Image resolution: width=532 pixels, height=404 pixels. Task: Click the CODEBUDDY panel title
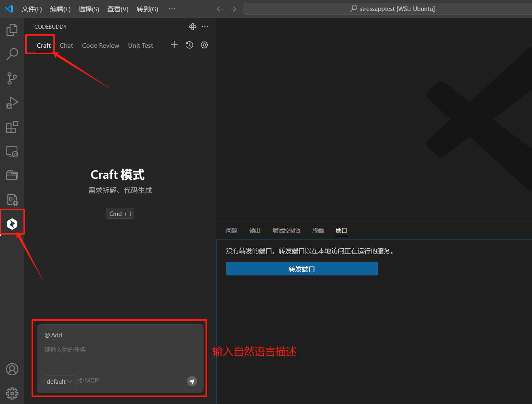[51, 27]
